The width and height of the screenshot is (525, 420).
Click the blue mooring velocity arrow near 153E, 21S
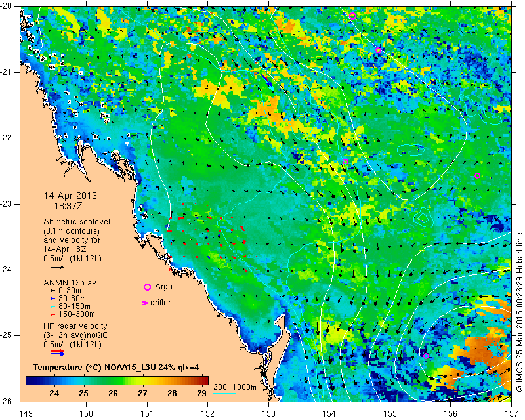point(268,80)
